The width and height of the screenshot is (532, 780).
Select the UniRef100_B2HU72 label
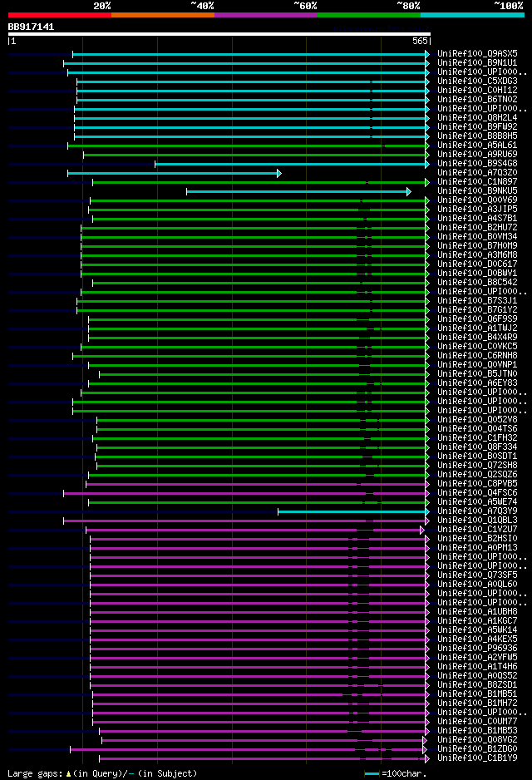coord(477,227)
